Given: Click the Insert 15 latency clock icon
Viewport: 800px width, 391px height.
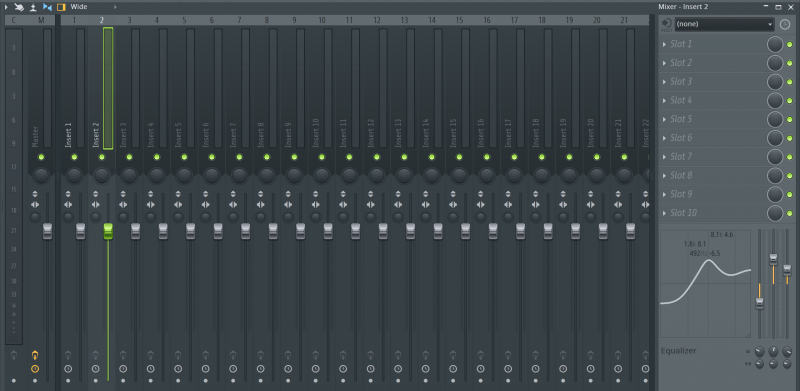Looking at the screenshot, I should click(454, 369).
